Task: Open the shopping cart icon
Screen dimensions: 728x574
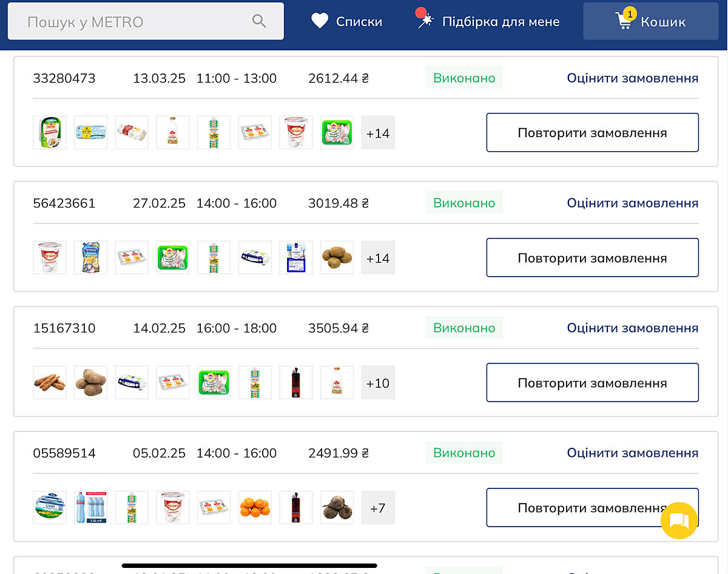Action: (624, 21)
